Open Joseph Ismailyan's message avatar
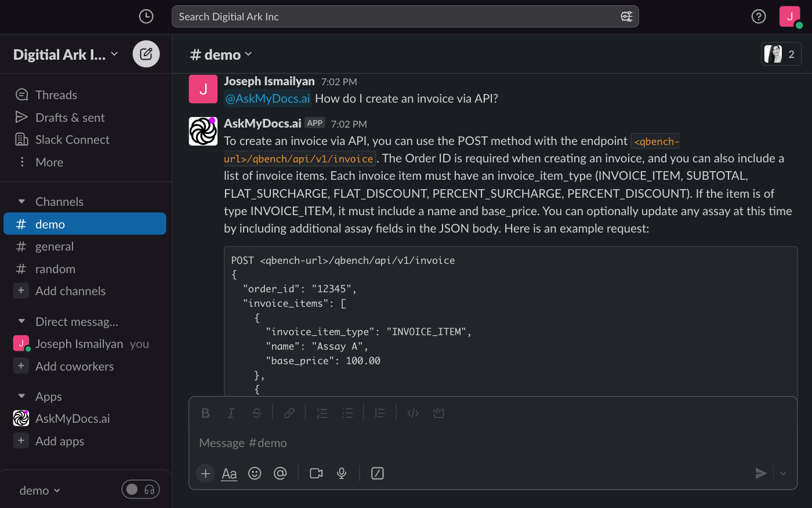812x508 pixels. pos(203,89)
